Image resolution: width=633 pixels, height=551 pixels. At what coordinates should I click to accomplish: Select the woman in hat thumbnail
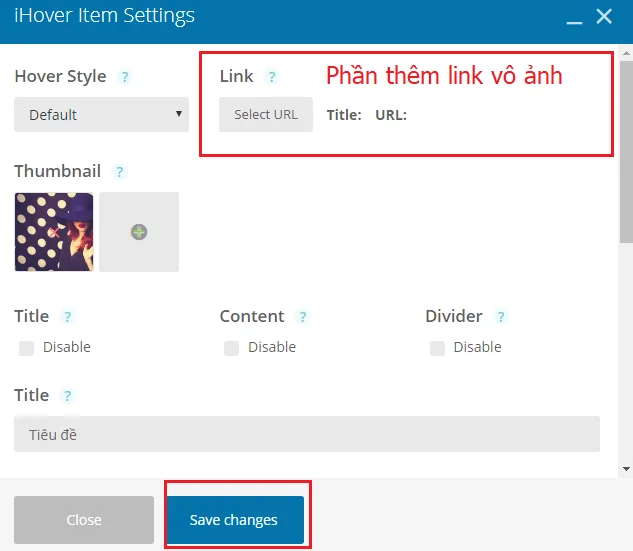coord(54,232)
